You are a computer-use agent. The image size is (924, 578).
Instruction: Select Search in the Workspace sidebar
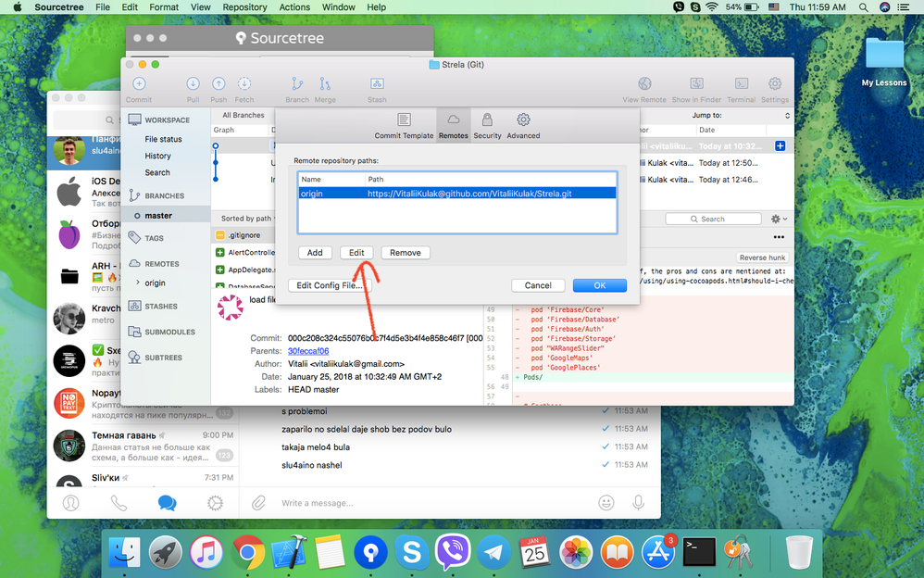point(157,173)
